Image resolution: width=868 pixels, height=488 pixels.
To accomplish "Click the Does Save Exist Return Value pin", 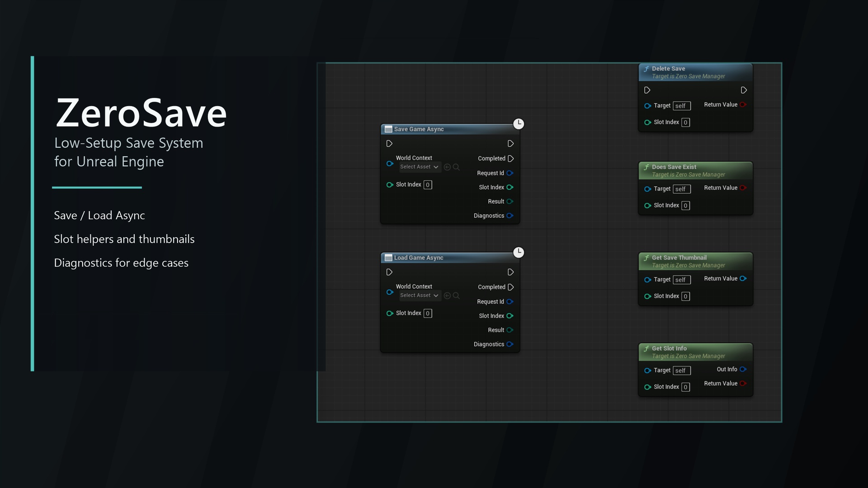I will click(743, 188).
